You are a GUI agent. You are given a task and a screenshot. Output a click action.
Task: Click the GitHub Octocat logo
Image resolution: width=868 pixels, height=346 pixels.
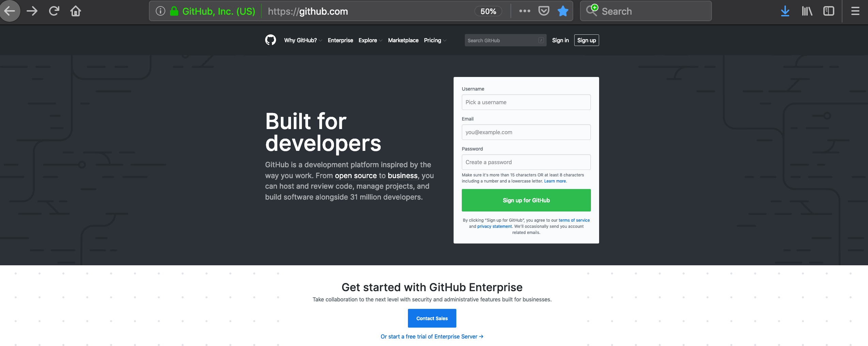click(x=271, y=40)
